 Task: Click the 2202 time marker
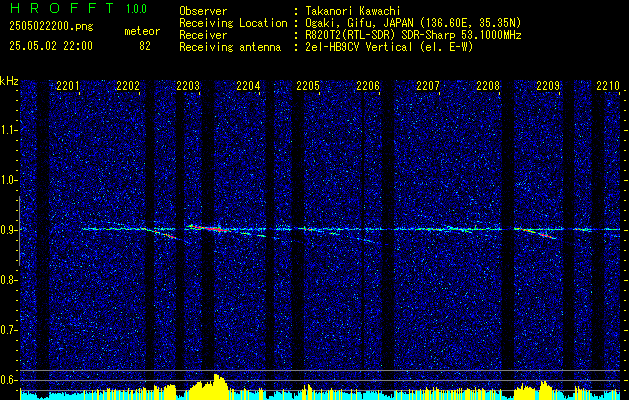click(128, 85)
